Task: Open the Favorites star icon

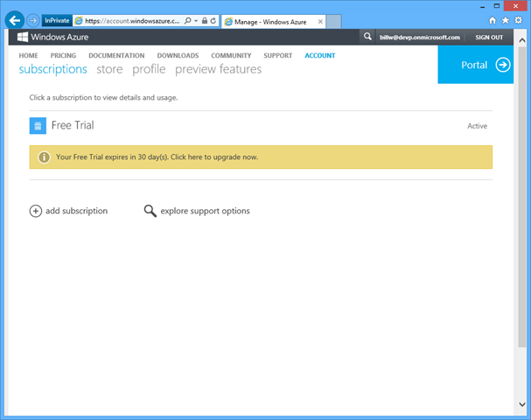Action: coord(506,19)
